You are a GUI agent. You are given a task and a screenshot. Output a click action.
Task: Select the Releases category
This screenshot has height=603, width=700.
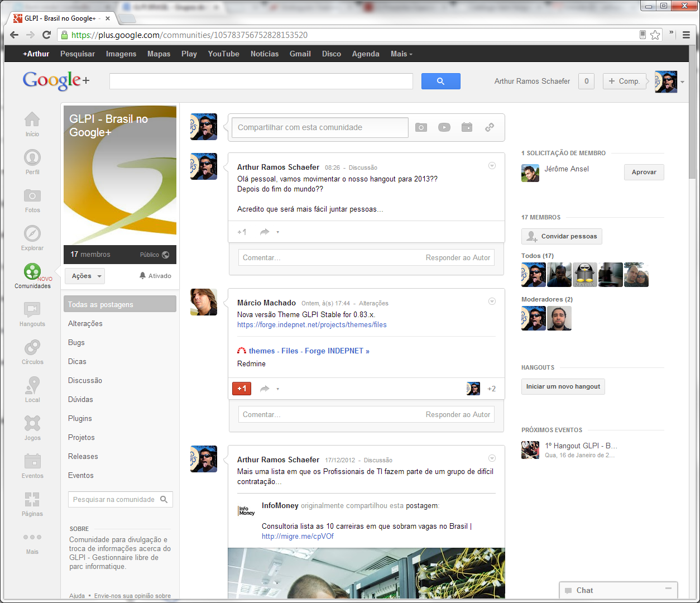tap(83, 456)
